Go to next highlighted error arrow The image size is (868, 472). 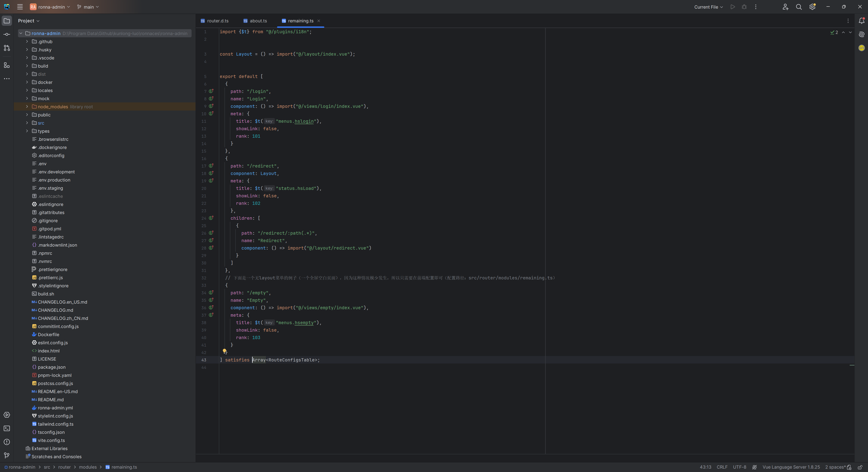click(850, 32)
